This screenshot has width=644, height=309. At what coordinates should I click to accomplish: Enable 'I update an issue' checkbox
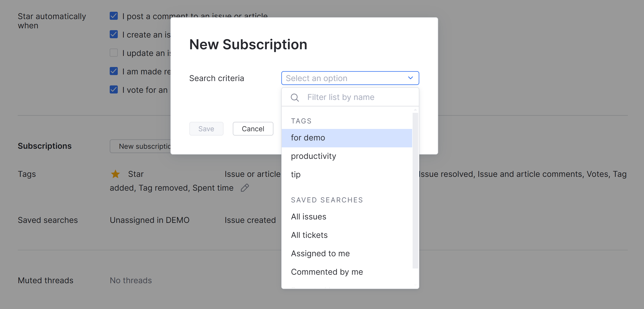pyautogui.click(x=114, y=53)
